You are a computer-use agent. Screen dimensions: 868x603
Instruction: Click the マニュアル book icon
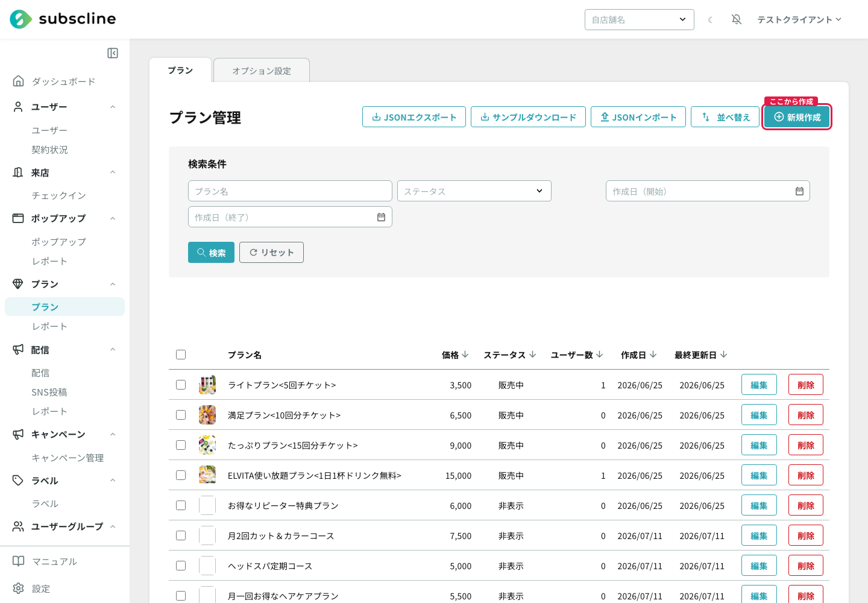click(19, 561)
